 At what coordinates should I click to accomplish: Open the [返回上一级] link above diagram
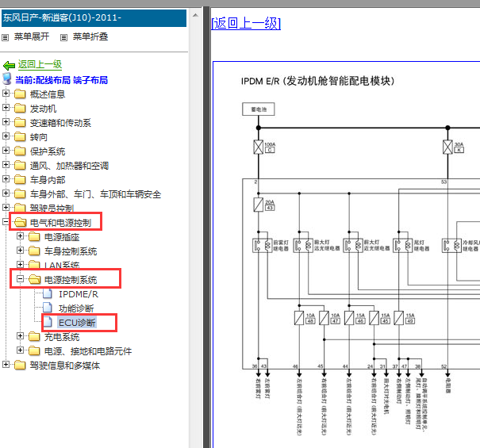point(246,23)
